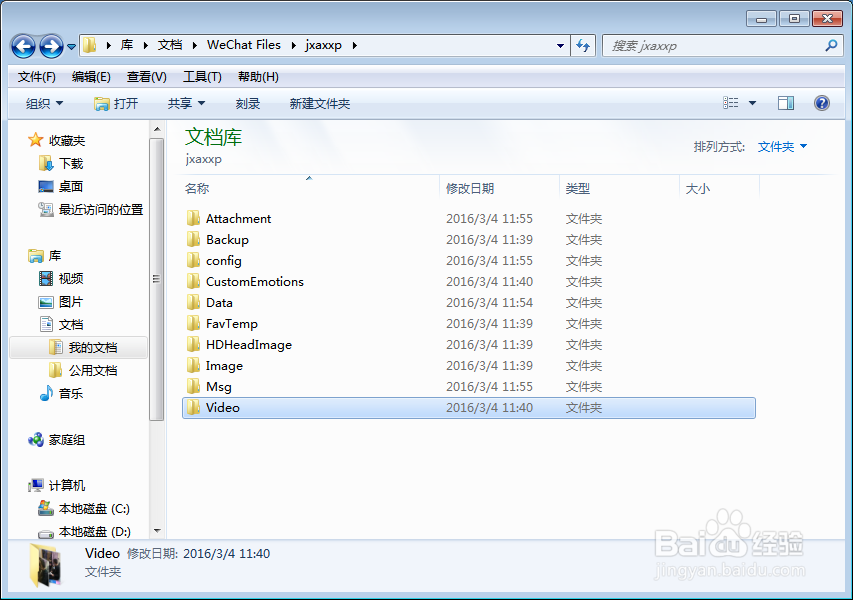Open 桌面 in navigation pane
Screen dimensions: 853x600
point(61,187)
